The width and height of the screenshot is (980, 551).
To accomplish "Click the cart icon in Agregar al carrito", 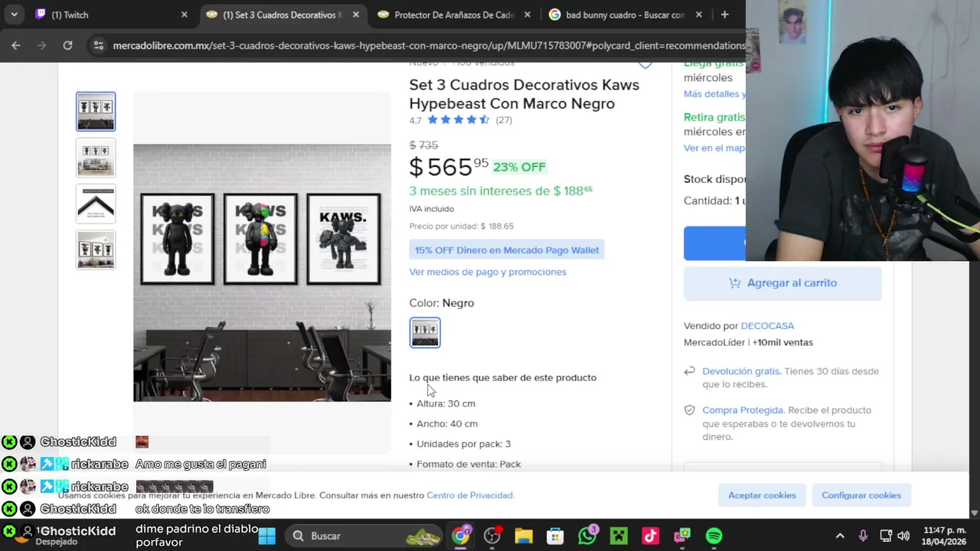I will 735,283.
